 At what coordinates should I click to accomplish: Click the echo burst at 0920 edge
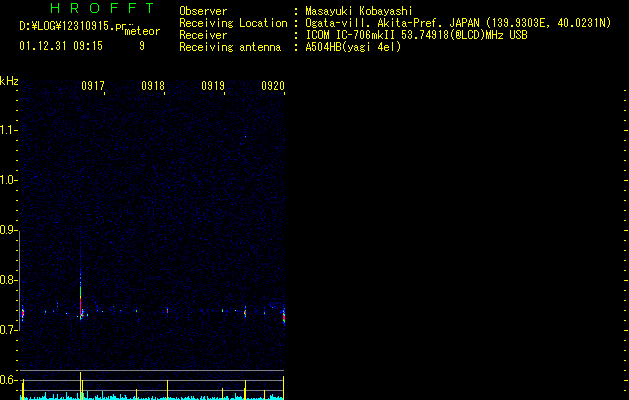point(284,315)
